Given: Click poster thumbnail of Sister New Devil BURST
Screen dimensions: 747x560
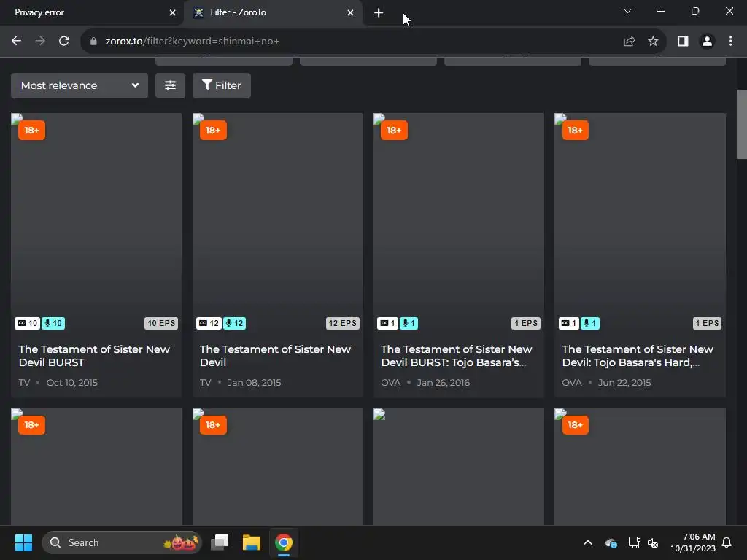Looking at the screenshot, I should click(x=96, y=224).
